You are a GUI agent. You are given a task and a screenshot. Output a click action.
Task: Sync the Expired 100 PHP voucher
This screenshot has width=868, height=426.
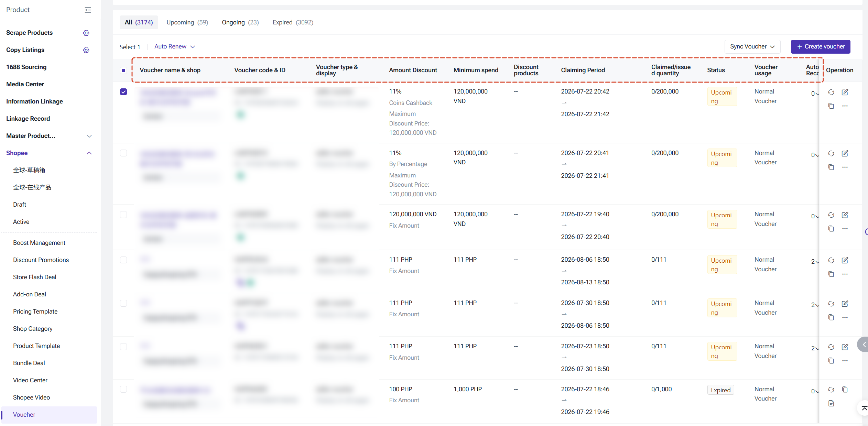pyautogui.click(x=831, y=390)
